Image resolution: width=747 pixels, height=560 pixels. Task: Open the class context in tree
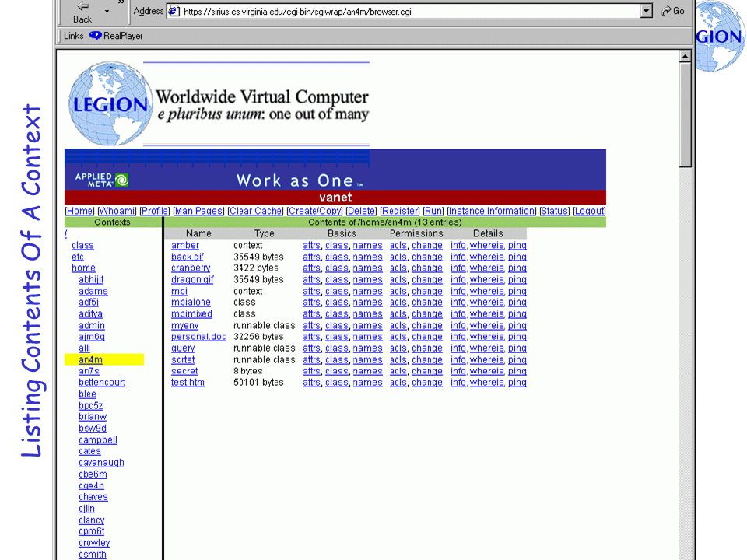[82, 245]
